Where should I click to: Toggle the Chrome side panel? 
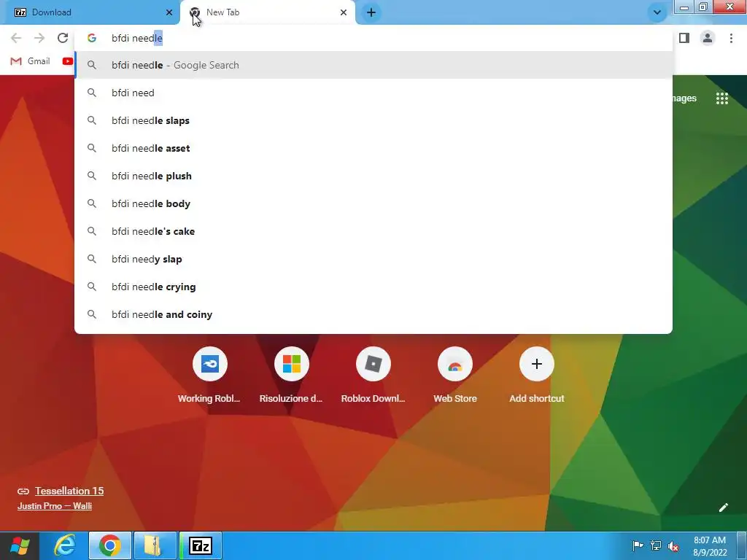pyautogui.click(x=684, y=38)
